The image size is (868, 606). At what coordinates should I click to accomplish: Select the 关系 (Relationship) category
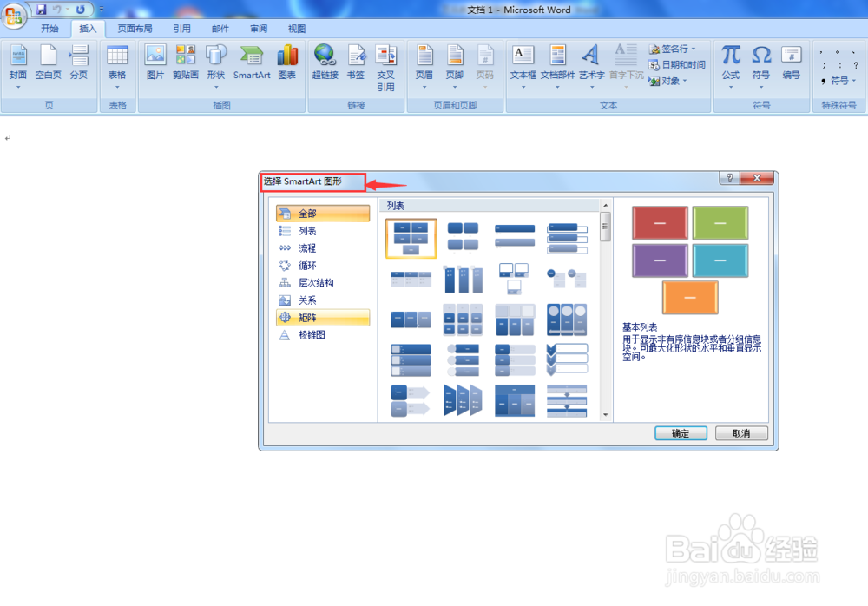tap(323, 300)
